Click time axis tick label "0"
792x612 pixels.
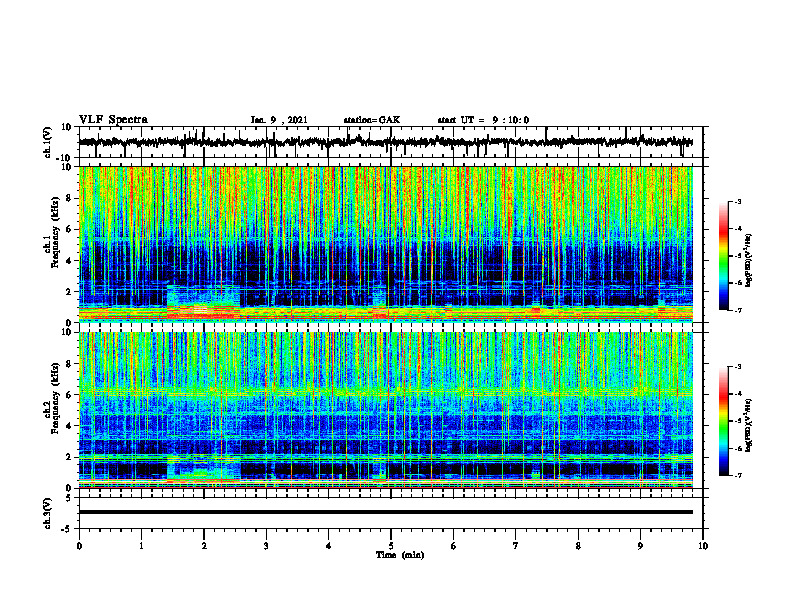[79, 546]
